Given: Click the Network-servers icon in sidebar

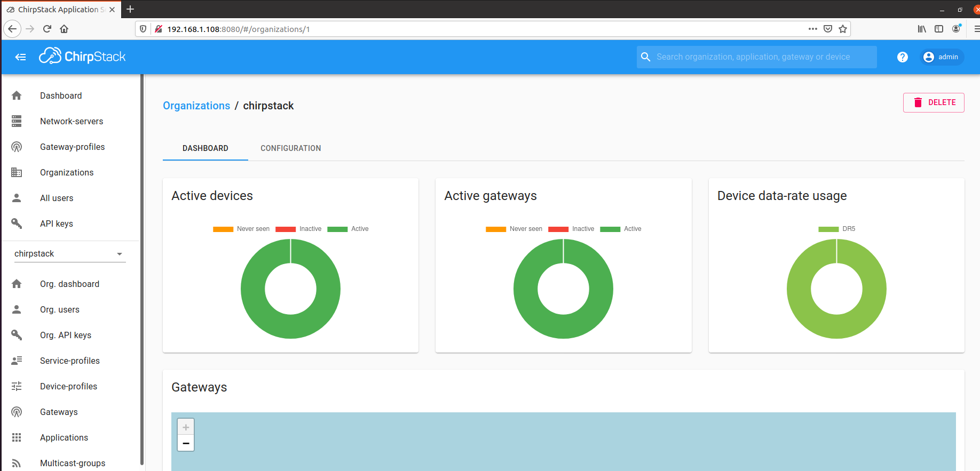Looking at the screenshot, I should coord(17,122).
